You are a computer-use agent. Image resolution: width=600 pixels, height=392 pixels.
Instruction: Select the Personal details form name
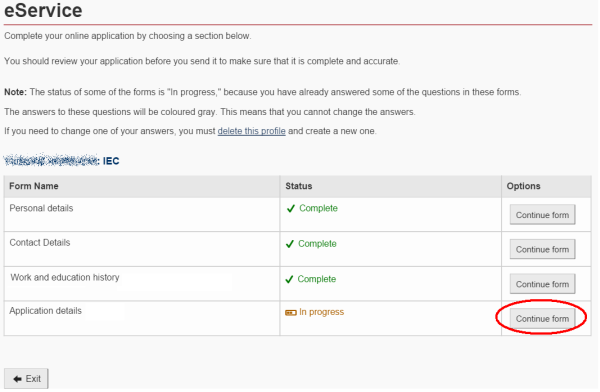[x=41, y=208]
